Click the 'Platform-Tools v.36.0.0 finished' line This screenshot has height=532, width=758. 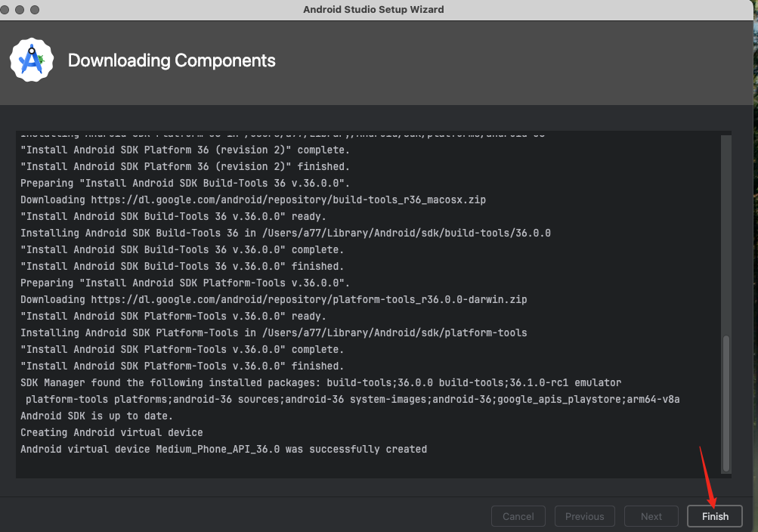(x=182, y=367)
